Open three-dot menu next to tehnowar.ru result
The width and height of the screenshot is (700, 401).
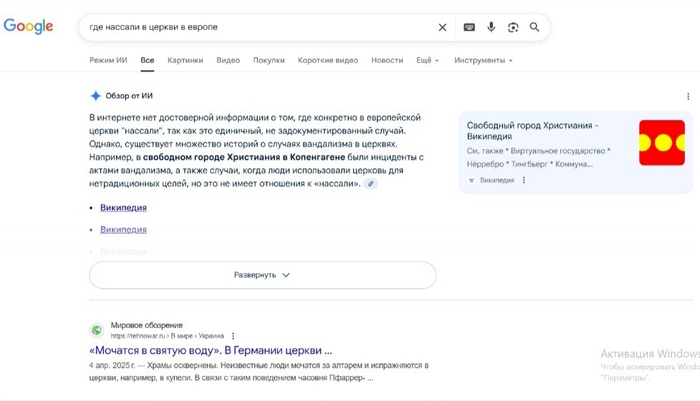[x=233, y=336]
